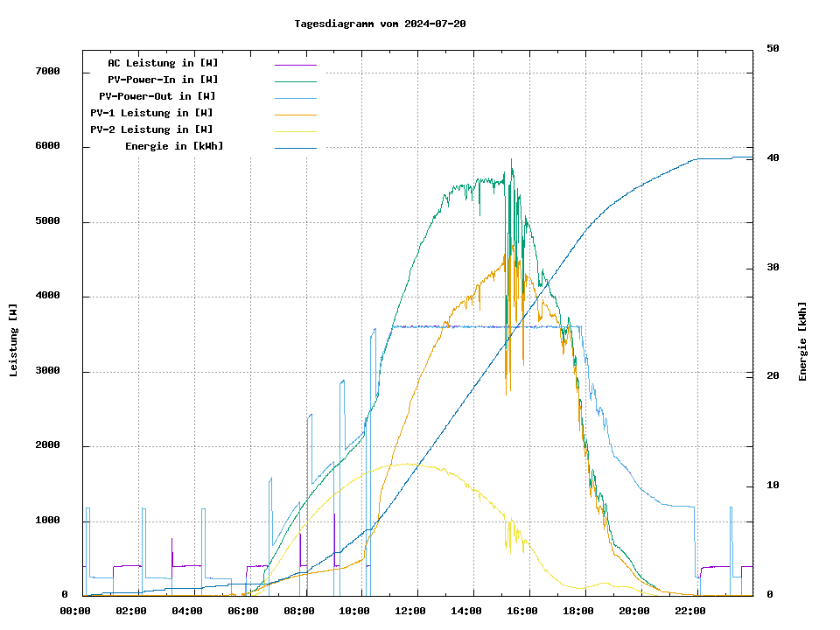Select the PV-Power-Out legend label
Image resolution: width=840 pixels, height=630 pixels.
(x=157, y=96)
